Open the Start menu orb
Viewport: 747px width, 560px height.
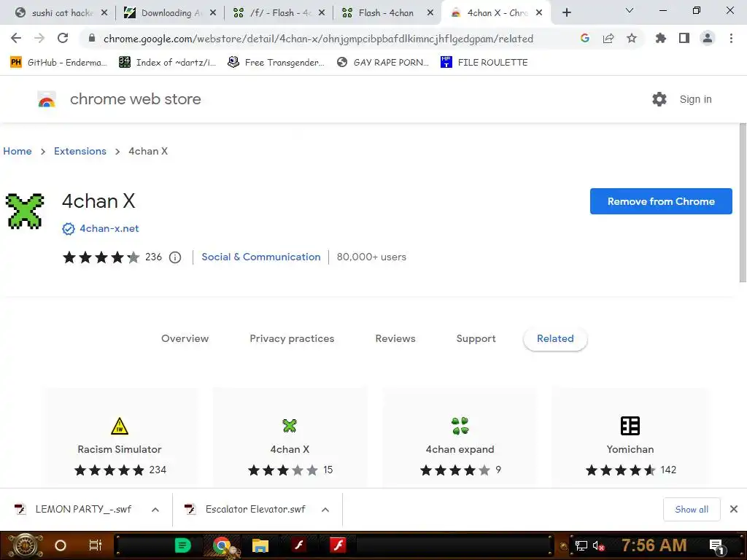click(26, 545)
